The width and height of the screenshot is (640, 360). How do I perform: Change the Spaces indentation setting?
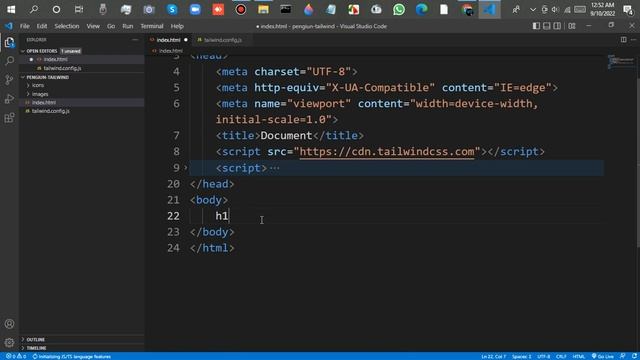tap(522, 356)
